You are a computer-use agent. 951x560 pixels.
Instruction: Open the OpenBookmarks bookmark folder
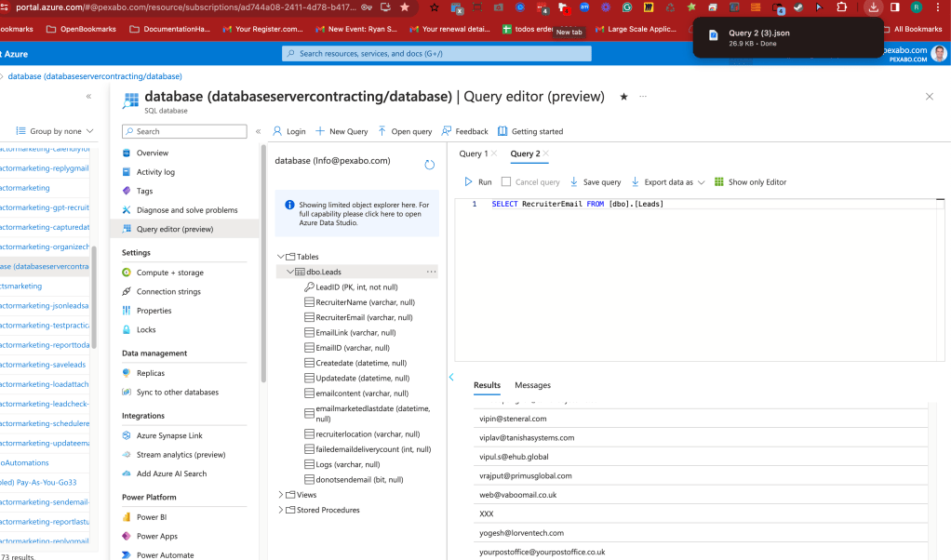pyautogui.click(x=81, y=29)
